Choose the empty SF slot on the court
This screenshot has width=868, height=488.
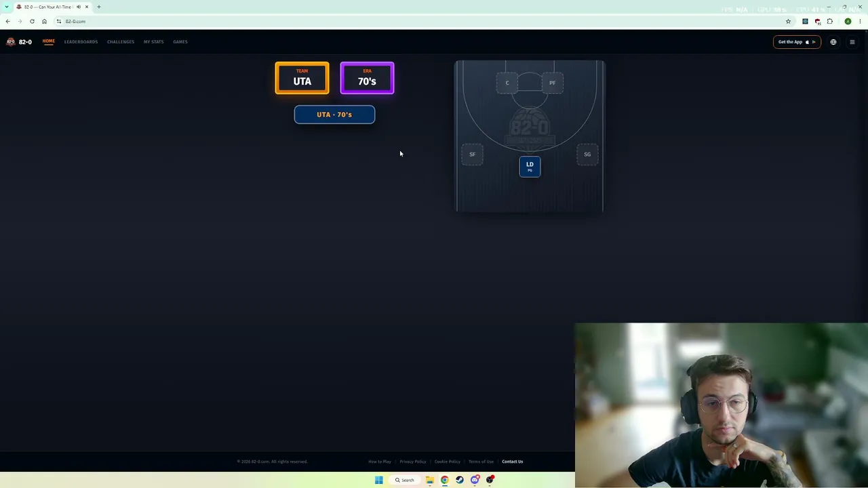point(473,155)
